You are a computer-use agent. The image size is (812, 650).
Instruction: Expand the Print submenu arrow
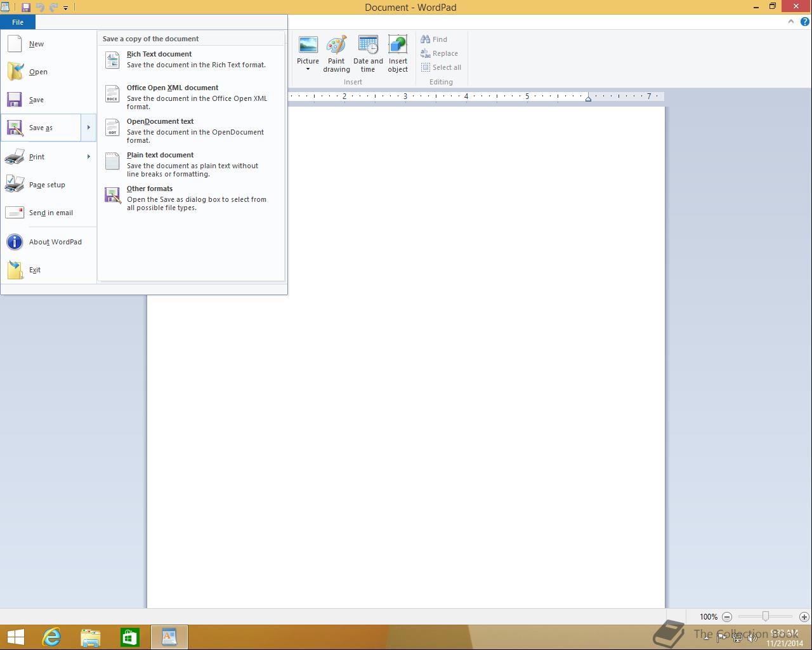point(88,157)
